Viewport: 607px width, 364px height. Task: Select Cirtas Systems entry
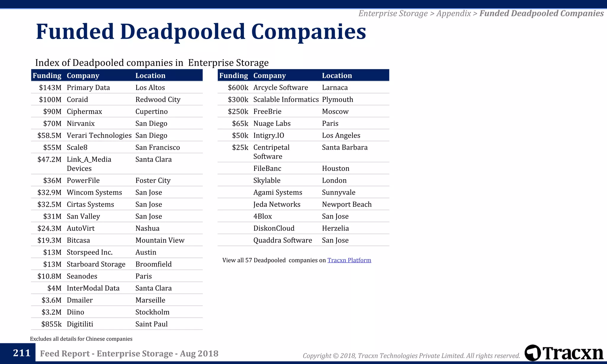90,204
